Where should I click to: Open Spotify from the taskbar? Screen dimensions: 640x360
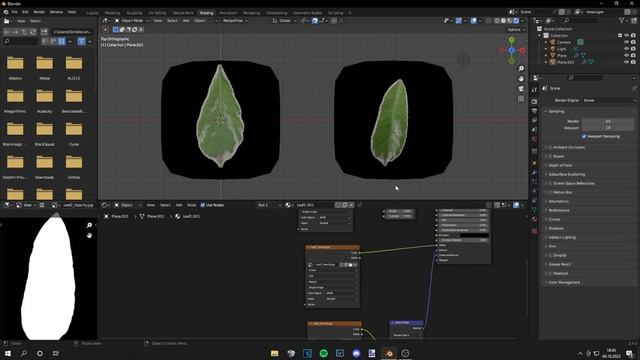point(324,353)
